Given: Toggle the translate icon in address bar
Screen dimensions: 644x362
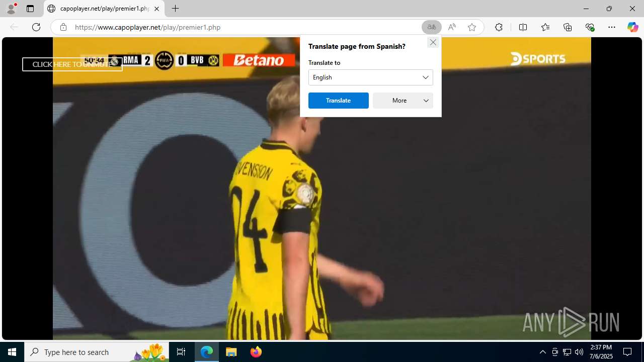Looking at the screenshot, I should tap(431, 27).
